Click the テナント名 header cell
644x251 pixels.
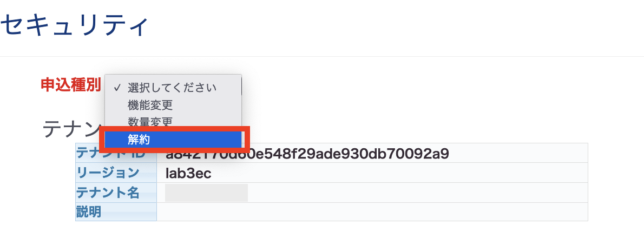[116, 193]
